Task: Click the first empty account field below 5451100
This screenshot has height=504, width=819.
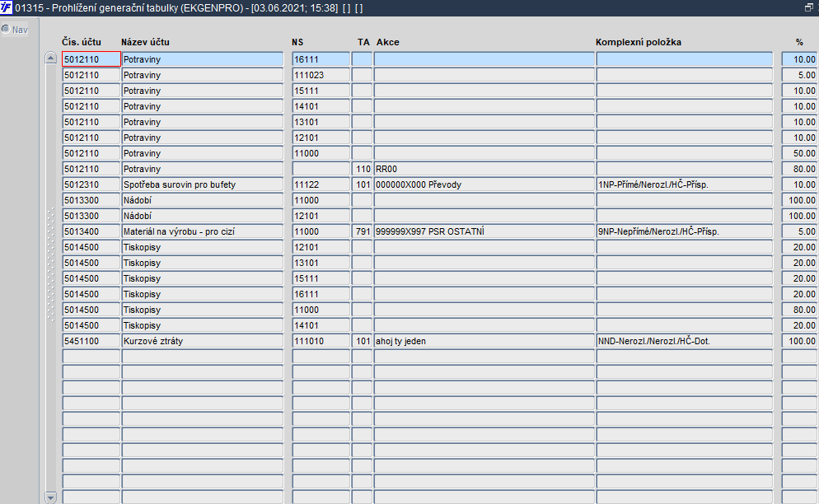Action: click(91, 357)
